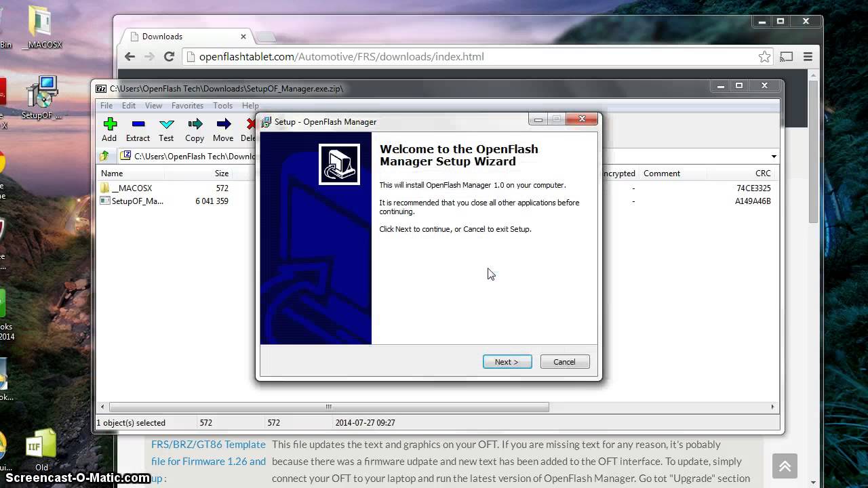Bookmark this page with the star icon
Image resolution: width=868 pixels, height=488 pixels.
coord(764,57)
